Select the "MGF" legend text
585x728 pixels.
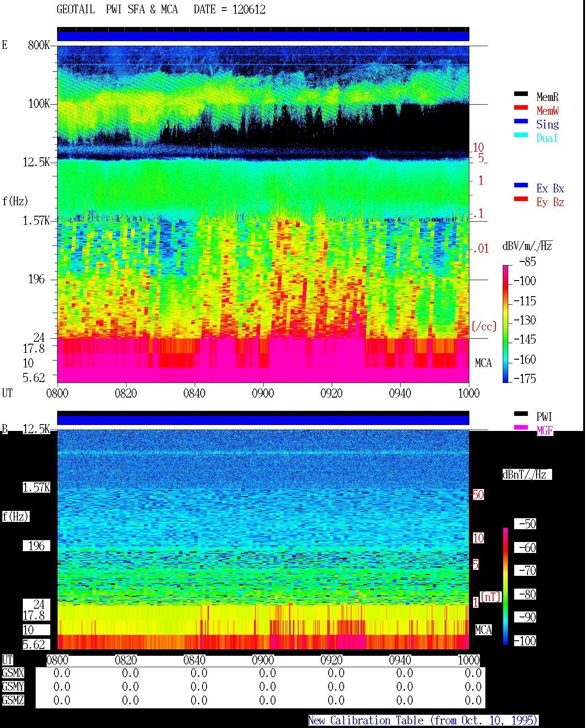click(x=545, y=430)
